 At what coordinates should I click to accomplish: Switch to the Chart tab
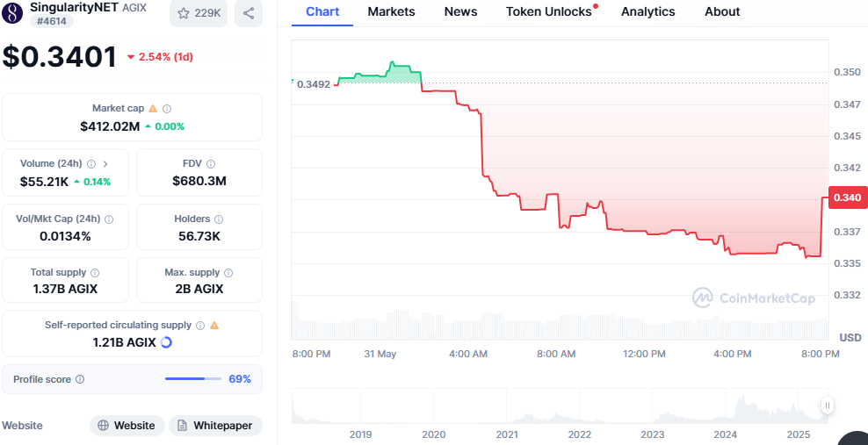pos(322,12)
